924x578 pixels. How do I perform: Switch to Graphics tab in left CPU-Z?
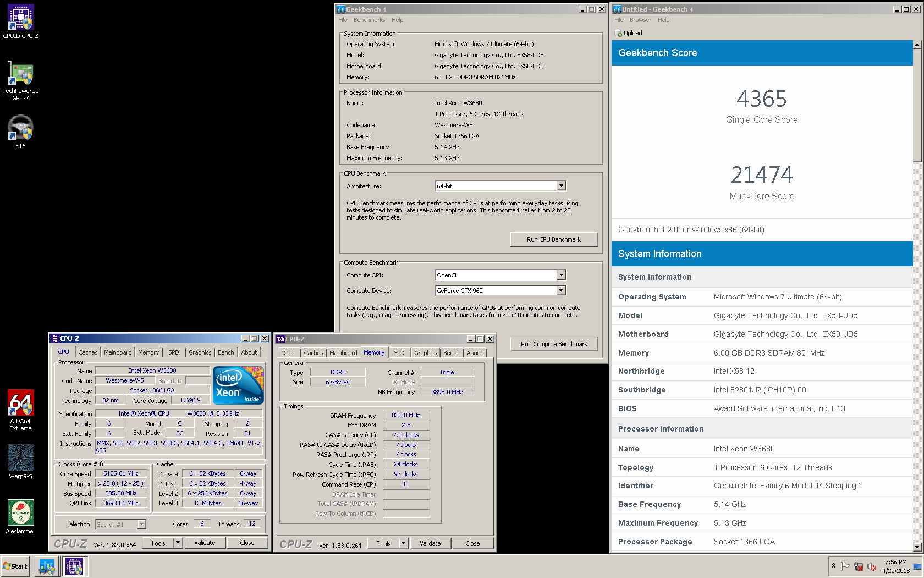pos(200,352)
